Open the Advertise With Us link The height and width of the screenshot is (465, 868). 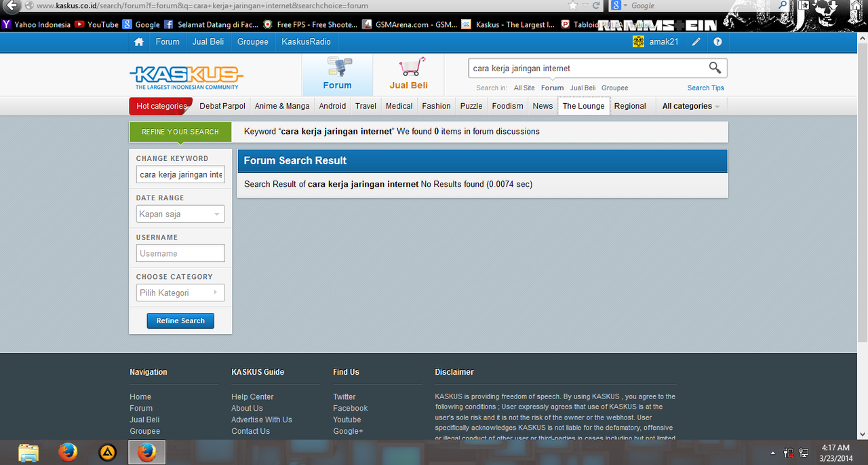pos(262,420)
